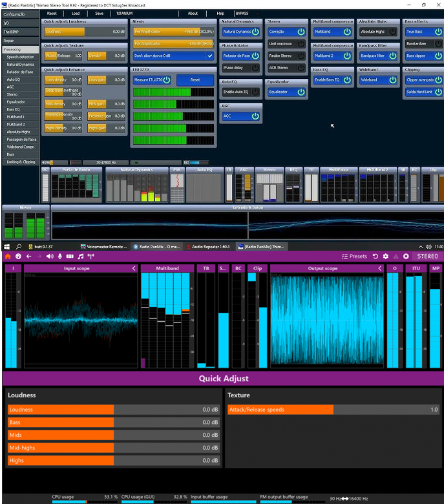Screen dimensions: 444x504
Task: Click the warning triangle icon
Action: (396, 257)
